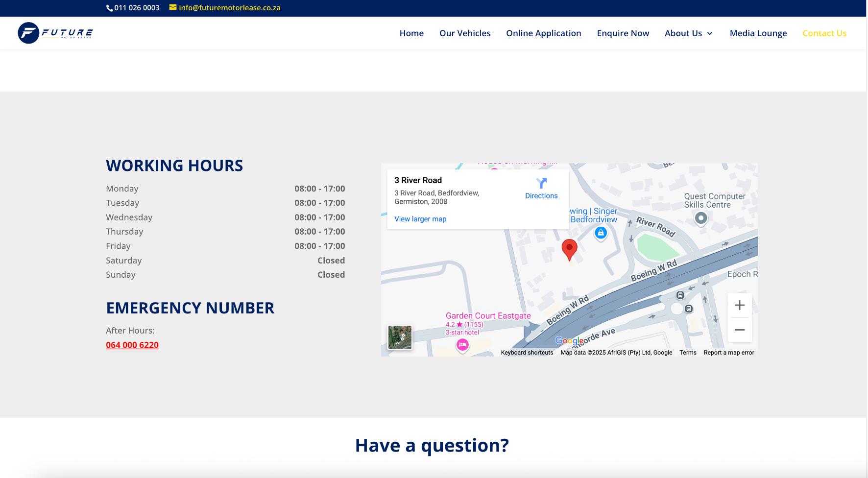868x478 pixels.
Task: Click the Google logo on map
Action: pyautogui.click(x=569, y=340)
